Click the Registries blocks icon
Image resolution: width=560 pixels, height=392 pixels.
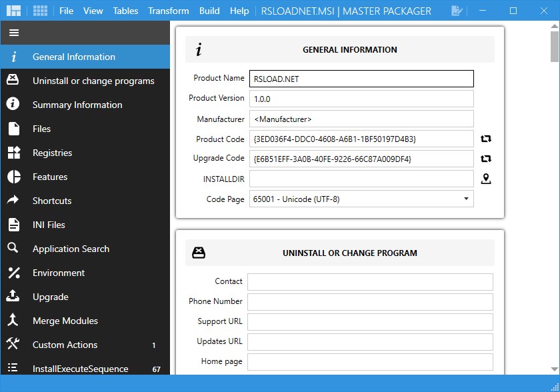[x=14, y=153]
